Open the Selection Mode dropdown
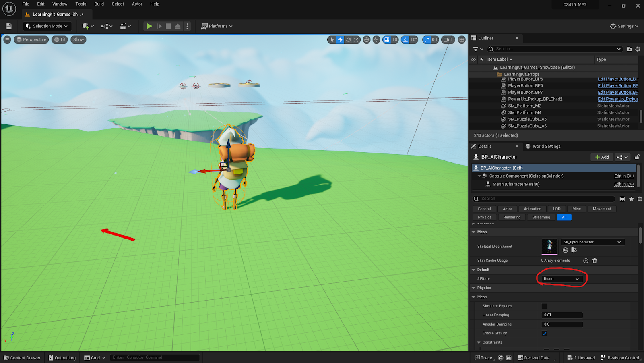 point(47,26)
